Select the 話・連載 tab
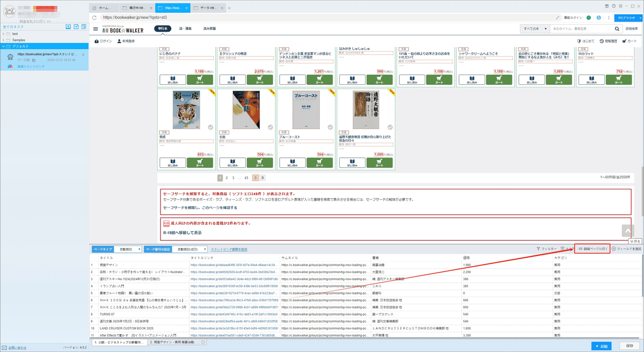The image size is (644, 352). tap(186, 28)
